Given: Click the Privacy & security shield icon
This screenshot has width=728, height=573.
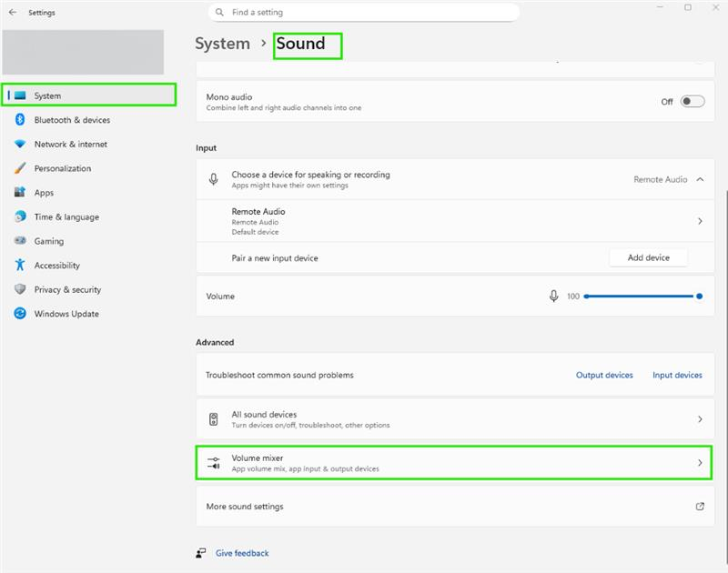Looking at the screenshot, I should [x=20, y=289].
